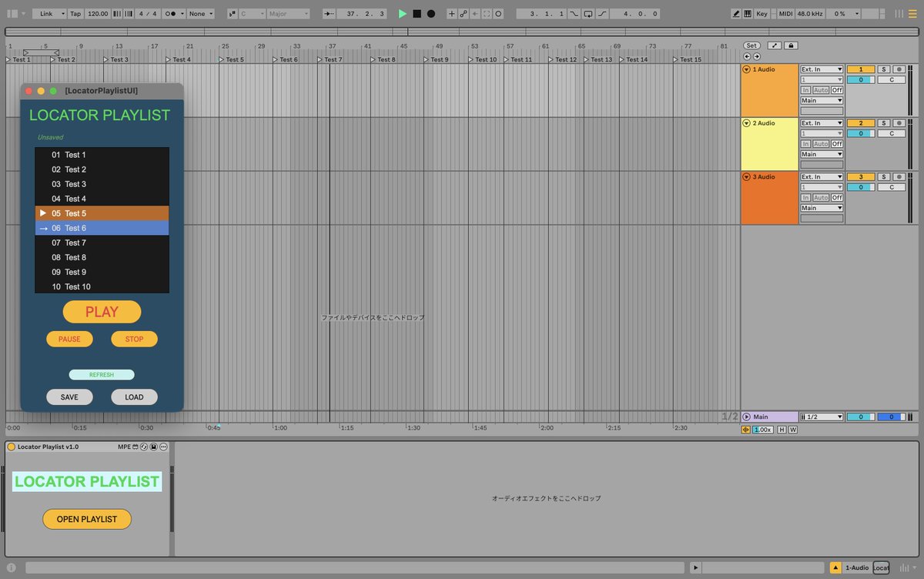
Task: Click the OPEN PLAYLIST button
Action: click(x=87, y=519)
